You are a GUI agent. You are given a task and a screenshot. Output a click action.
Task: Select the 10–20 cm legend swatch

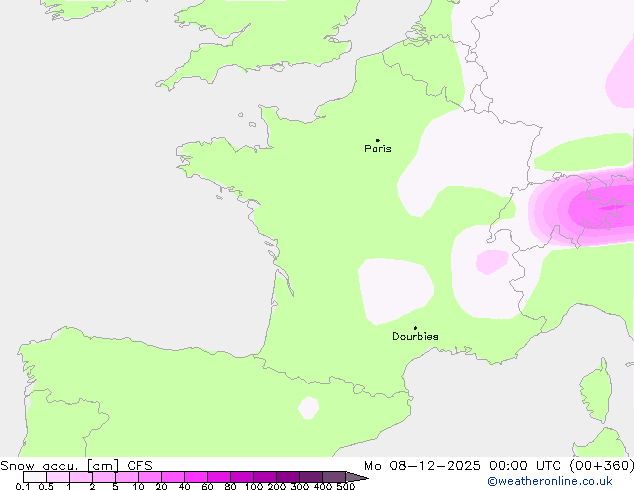(x=150, y=477)
